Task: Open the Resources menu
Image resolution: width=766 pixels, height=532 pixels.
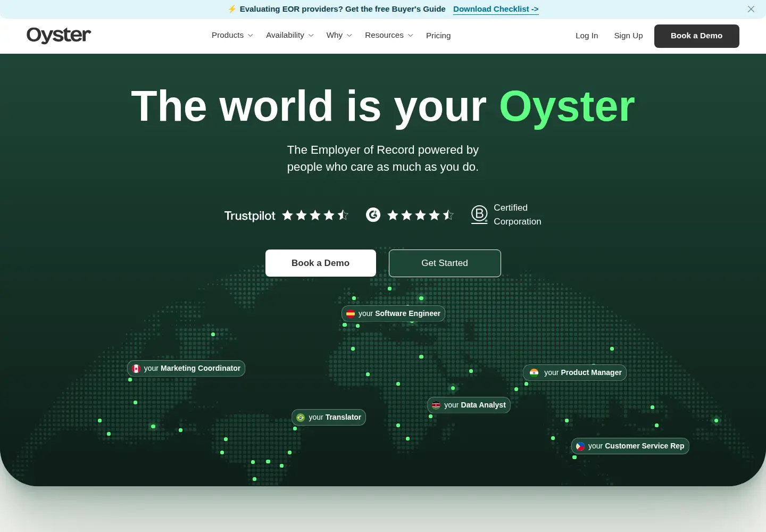Action: click(x=389, y=35)
